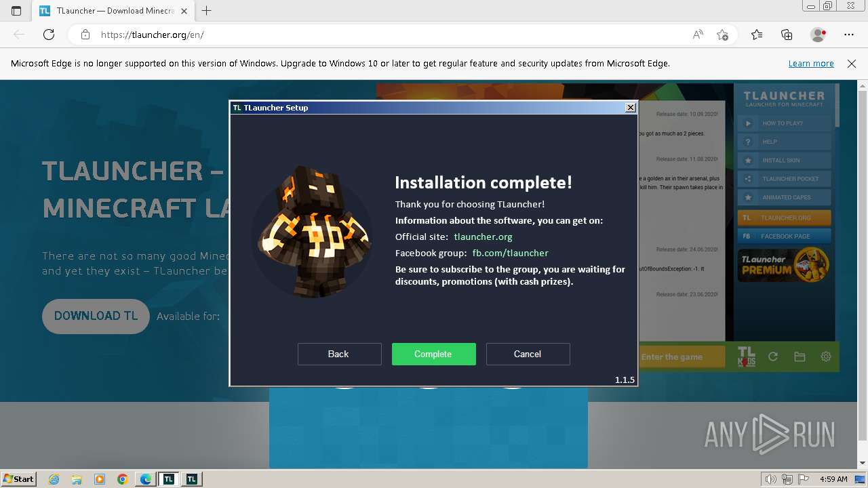The image size is (868, 488).
Task: Open the tab actions menu icon
Action: 16,11
